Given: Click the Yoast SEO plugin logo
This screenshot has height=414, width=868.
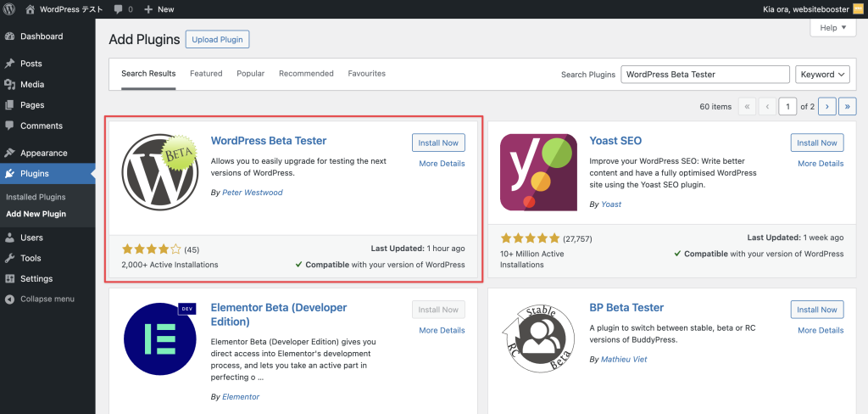Looking at the screenshot, I should point(538,172).
